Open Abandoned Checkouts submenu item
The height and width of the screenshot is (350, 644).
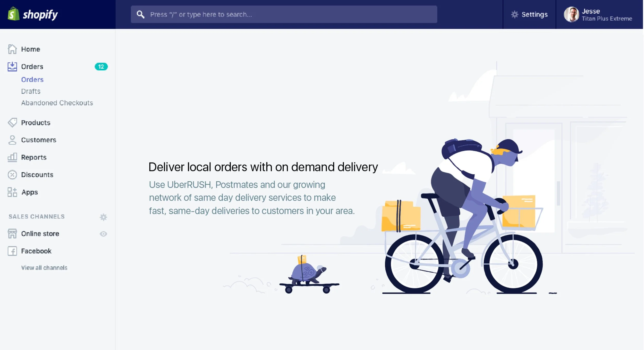tap(57, 103)
